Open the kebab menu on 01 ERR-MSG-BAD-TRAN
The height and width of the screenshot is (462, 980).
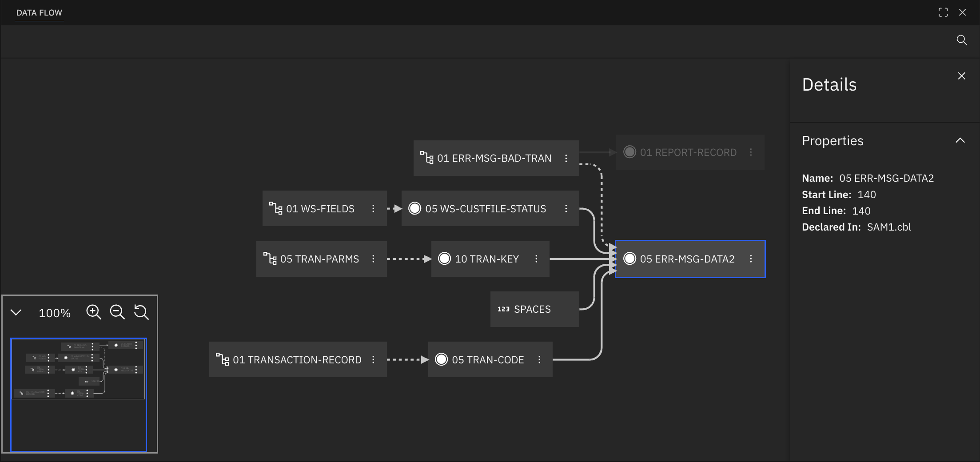[566, 158]
